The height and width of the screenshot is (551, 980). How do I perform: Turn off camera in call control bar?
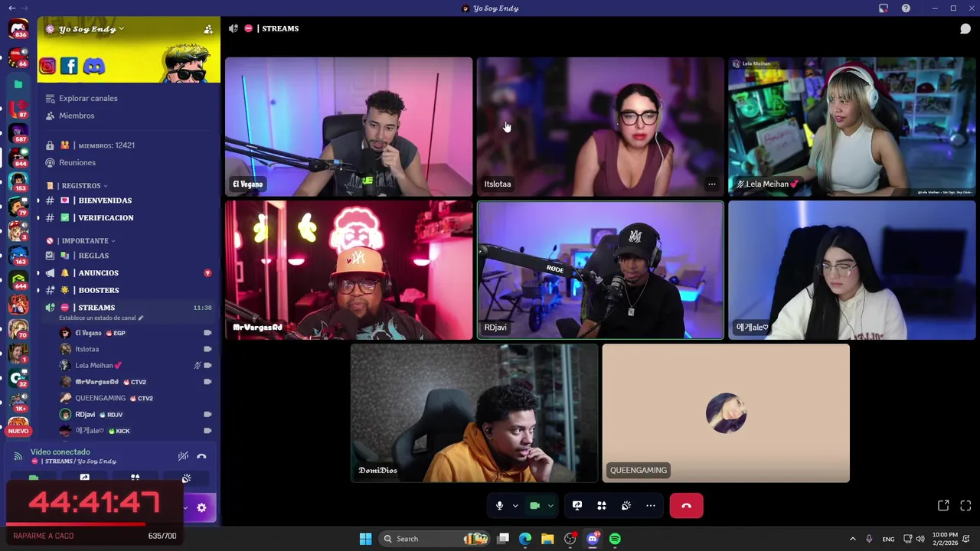(x=535, y=506)
